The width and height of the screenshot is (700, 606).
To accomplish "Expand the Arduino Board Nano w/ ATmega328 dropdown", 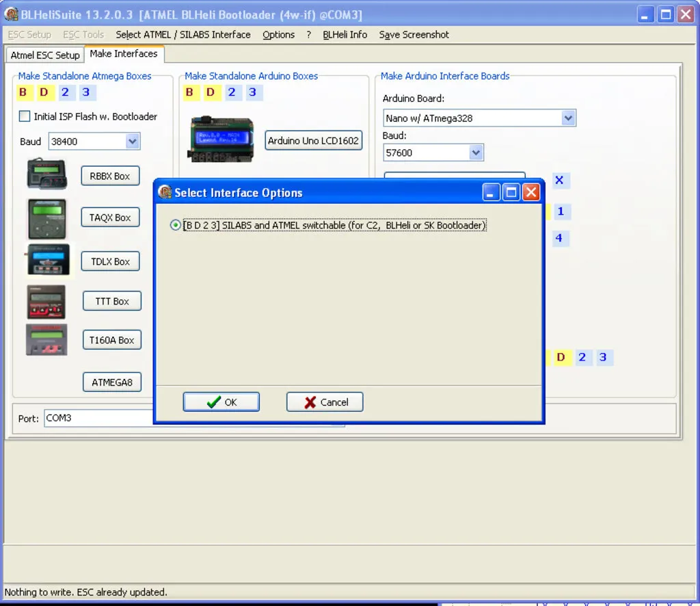I will click(568, 118).
